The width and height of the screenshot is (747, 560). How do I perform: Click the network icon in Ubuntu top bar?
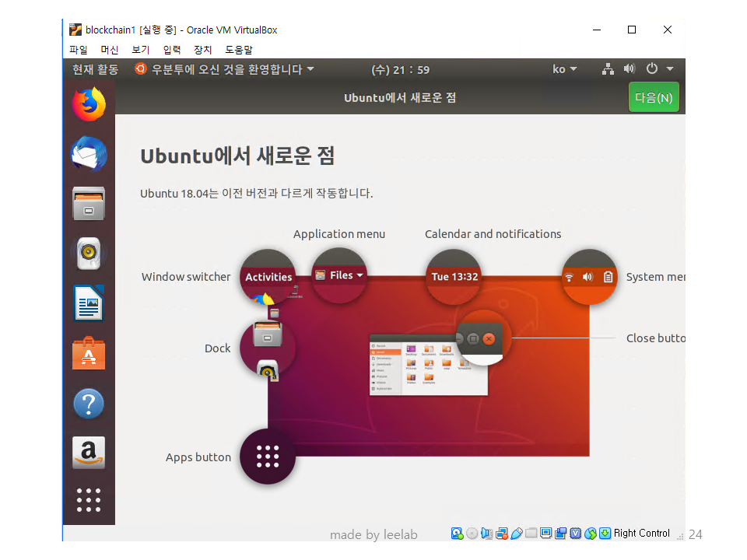pyautogui.click(x=608, y=69)
